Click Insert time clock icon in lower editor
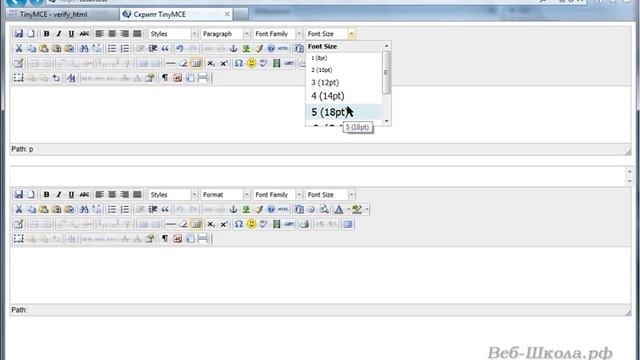Image resolution: width=640 pixels, height=360 pixels. tap(311, 209)
